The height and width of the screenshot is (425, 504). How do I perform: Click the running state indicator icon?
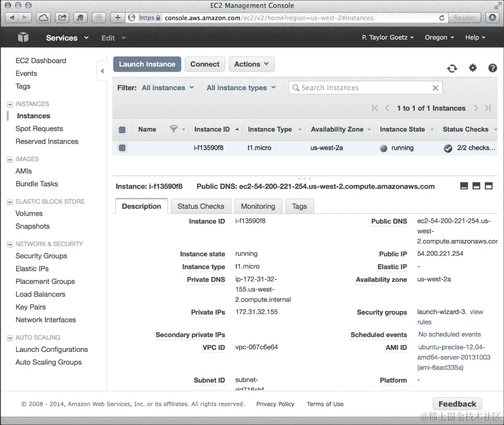pos(384,148)
